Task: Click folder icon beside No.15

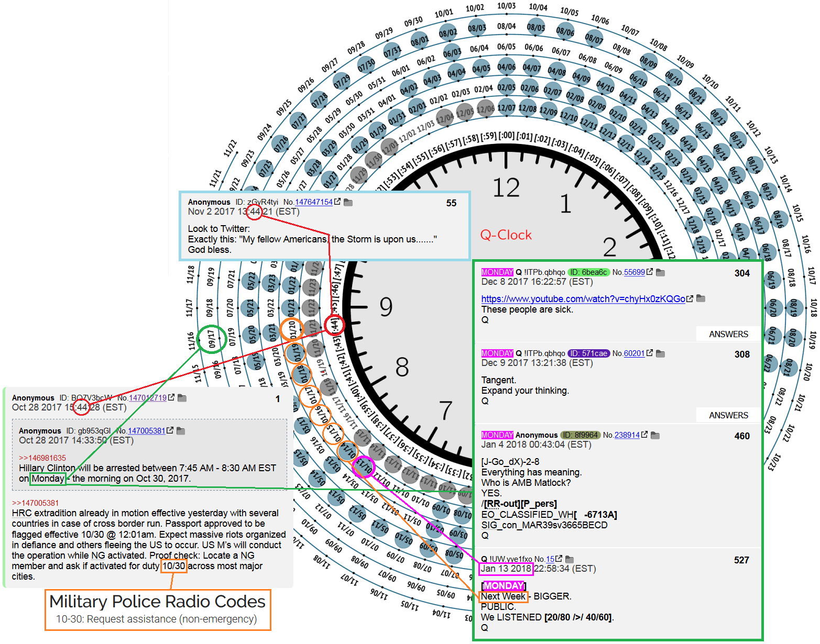Action: (x=570, y=559)
